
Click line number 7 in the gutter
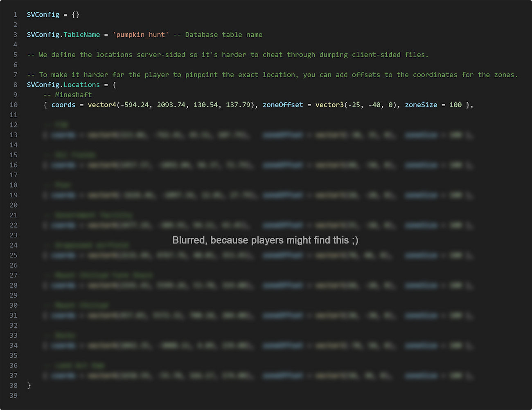click(15, 75)
